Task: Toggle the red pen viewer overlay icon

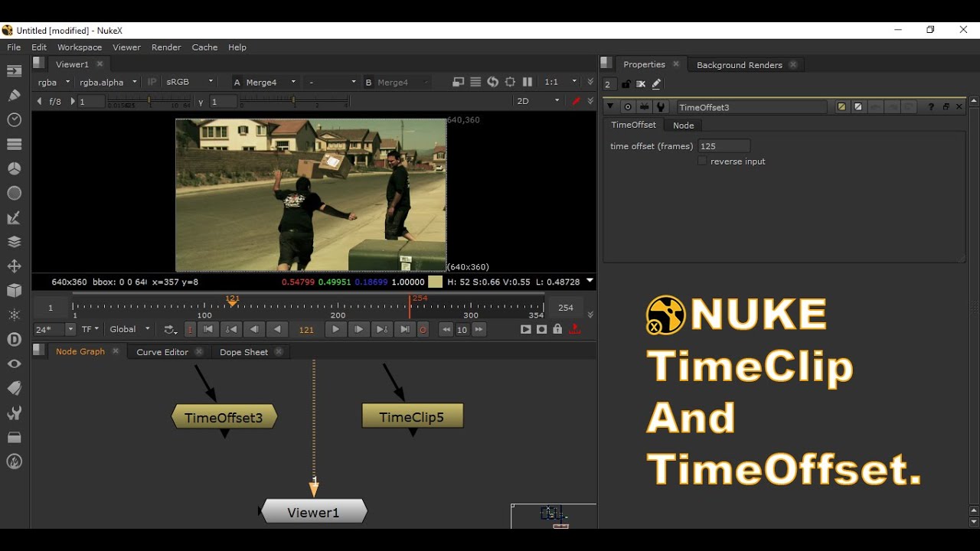Action: coord(577,101)
